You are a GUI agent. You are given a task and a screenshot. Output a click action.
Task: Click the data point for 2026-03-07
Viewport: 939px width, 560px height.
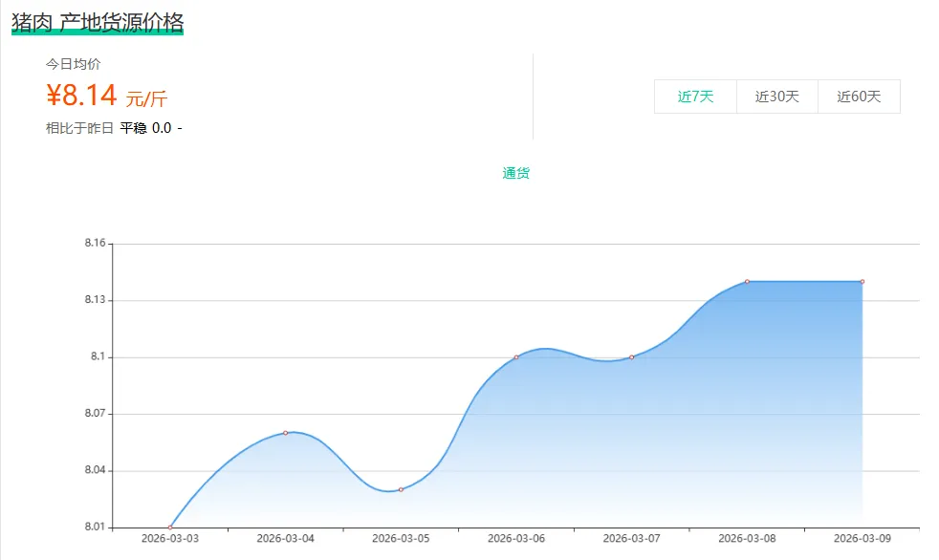(x=632, y=357)
